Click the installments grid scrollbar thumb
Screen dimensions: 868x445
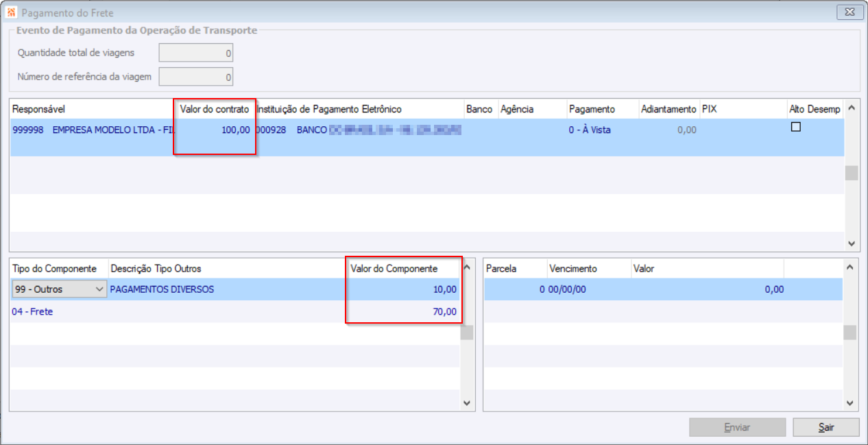(x=850, y=333)
